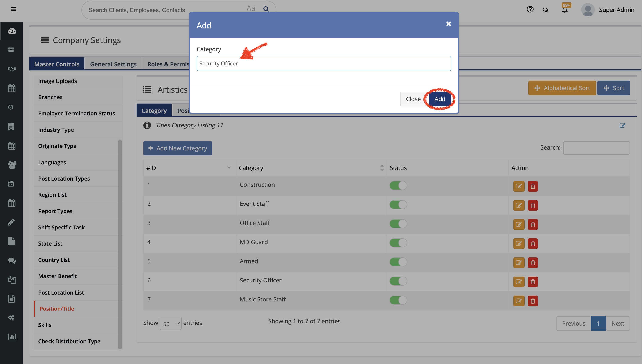Click edit icon beside Titles Category Listing
The height and width of the screenshot is (364, 642).
(622, 125)
